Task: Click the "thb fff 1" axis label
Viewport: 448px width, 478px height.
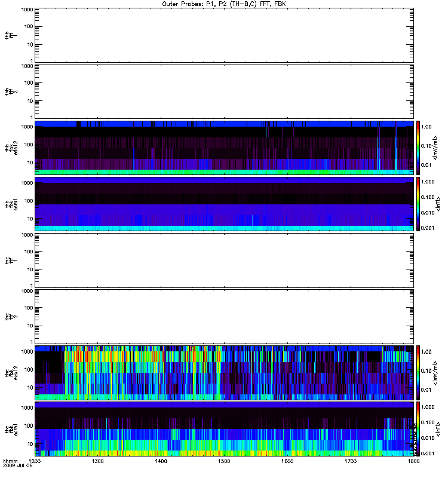Action: pyautogui.click(x=11, y=35)
